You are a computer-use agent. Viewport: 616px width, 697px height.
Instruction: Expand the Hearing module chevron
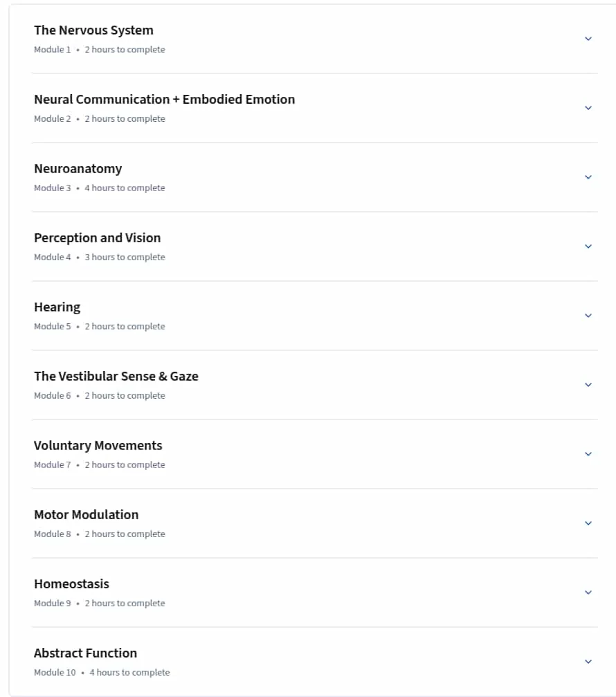click(x=588, y=316)
